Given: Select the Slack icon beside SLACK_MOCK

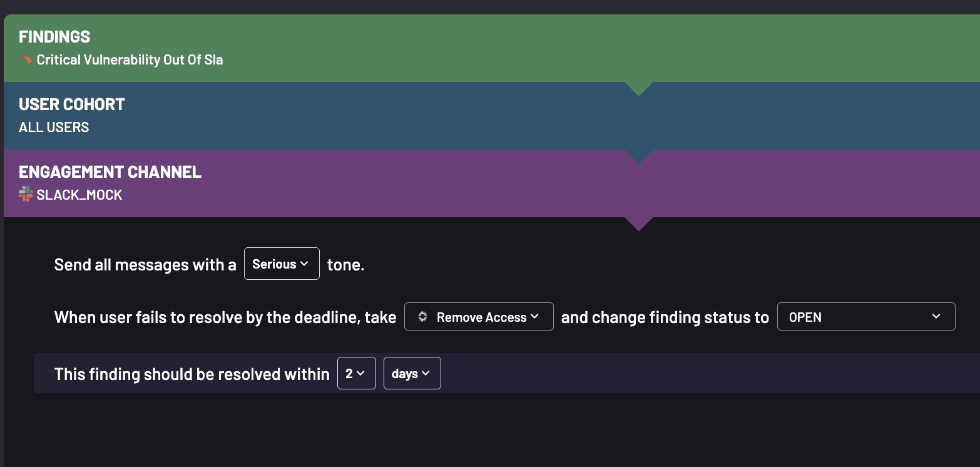Looking at the screenshot, I should click(x=26, y=194).
